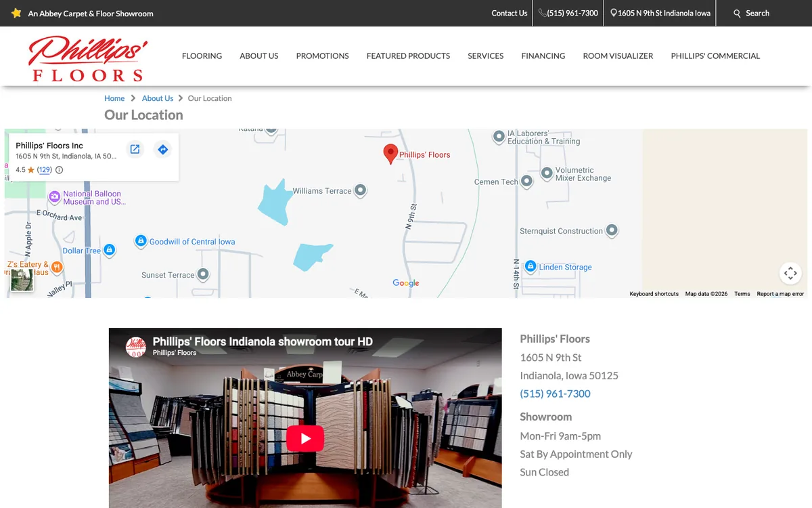
Task: Click the 1605 N 9th St address link
Action: [660, 13]
